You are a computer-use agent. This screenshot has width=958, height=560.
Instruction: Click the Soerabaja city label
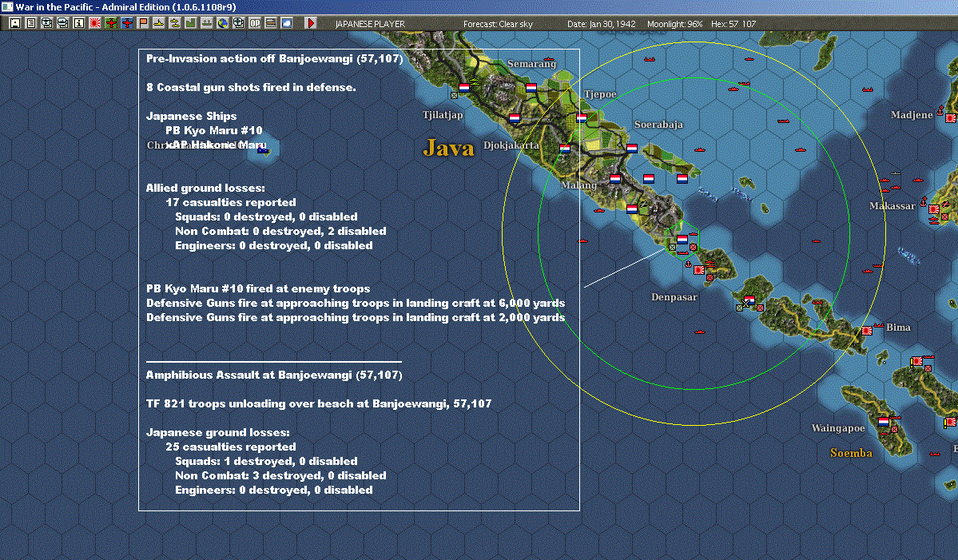(658, 125)
